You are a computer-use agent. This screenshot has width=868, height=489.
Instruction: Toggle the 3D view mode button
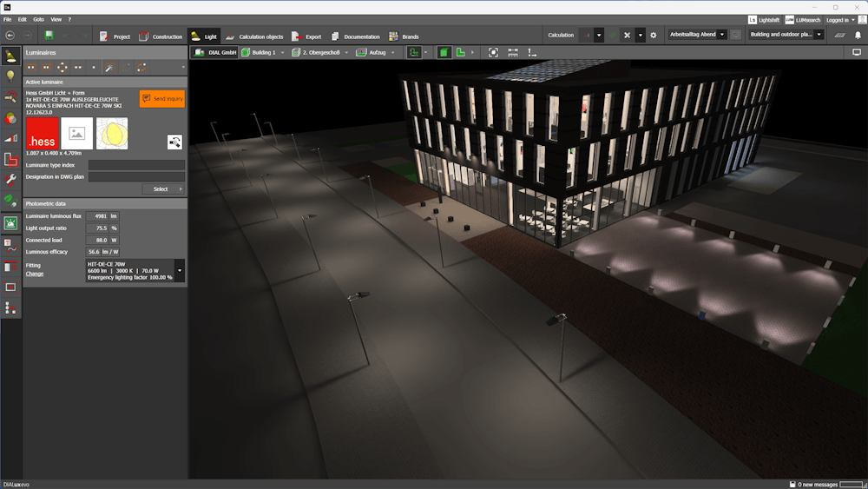444,53
